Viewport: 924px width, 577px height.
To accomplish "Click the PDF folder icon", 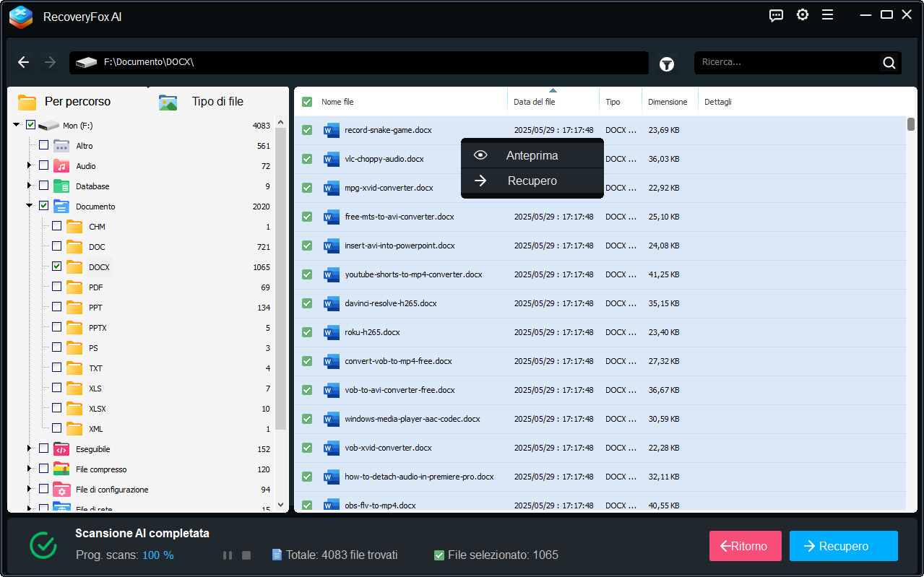I will click(x=74, y=287).
